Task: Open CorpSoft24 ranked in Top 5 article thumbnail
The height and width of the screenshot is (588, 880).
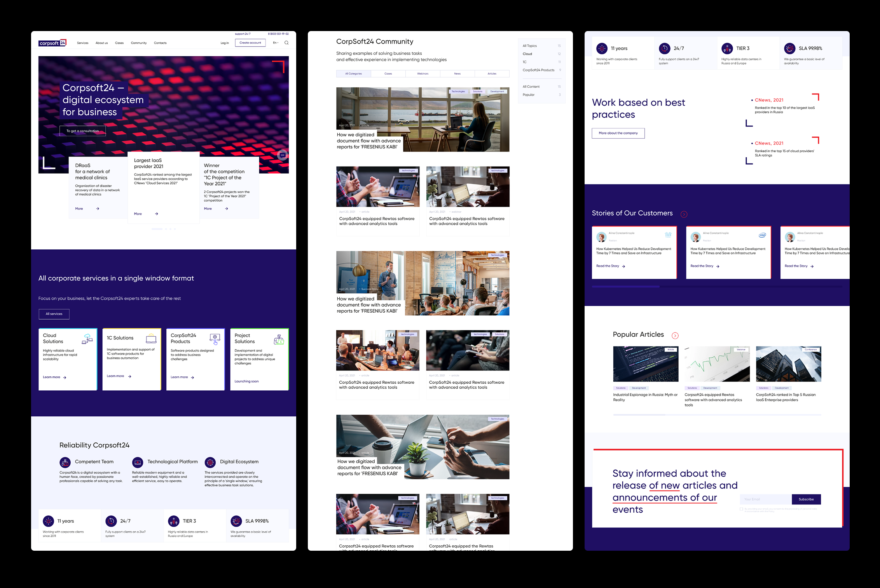Action: [789, 364]
